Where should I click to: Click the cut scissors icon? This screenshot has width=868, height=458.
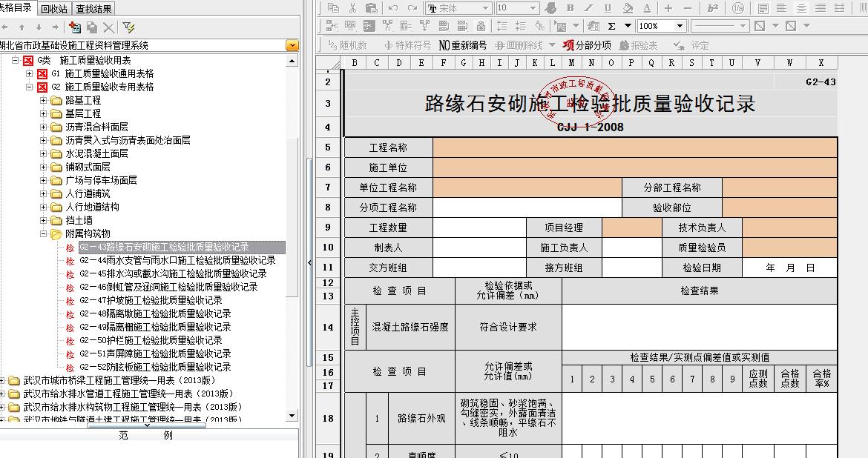pyautogui.click(x=352, y=8)
